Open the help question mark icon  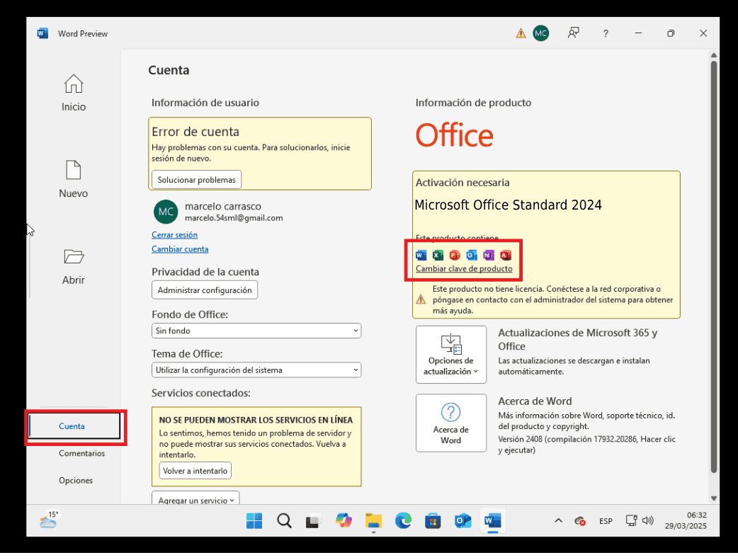point(606,33)
